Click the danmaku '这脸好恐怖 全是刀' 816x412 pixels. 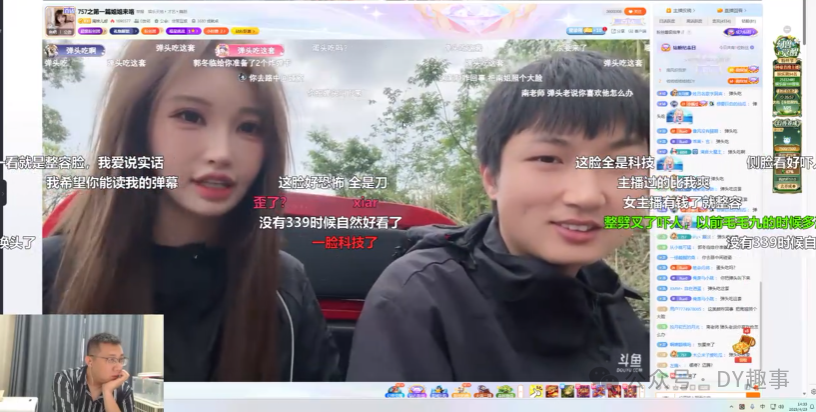tap(333, 183)
